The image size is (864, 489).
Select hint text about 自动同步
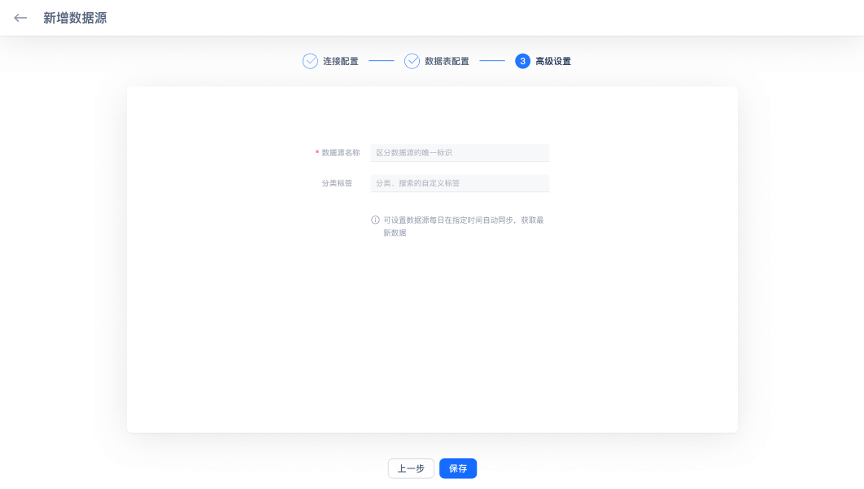[463, 226]
